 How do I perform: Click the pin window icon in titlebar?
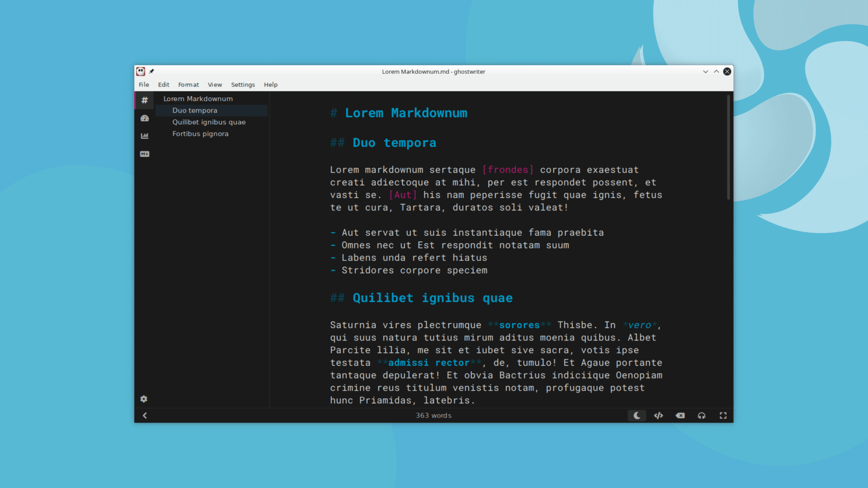[x=152, y=72]
